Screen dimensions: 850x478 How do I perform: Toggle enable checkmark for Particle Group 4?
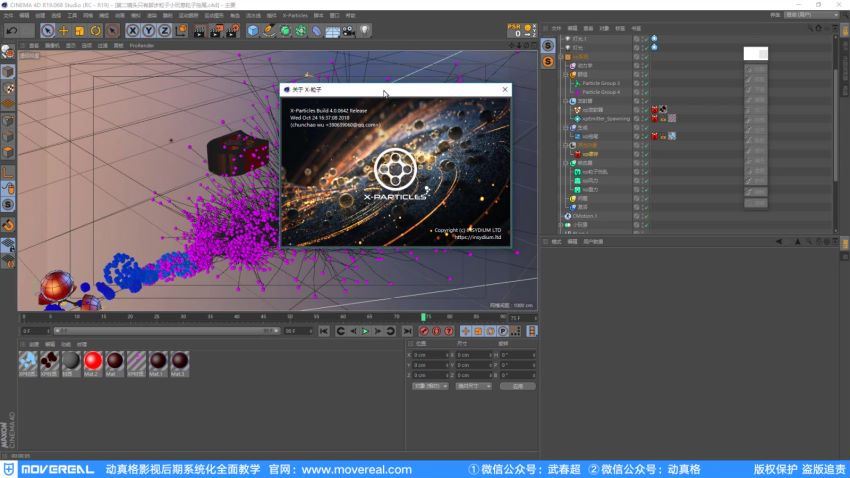646,92
